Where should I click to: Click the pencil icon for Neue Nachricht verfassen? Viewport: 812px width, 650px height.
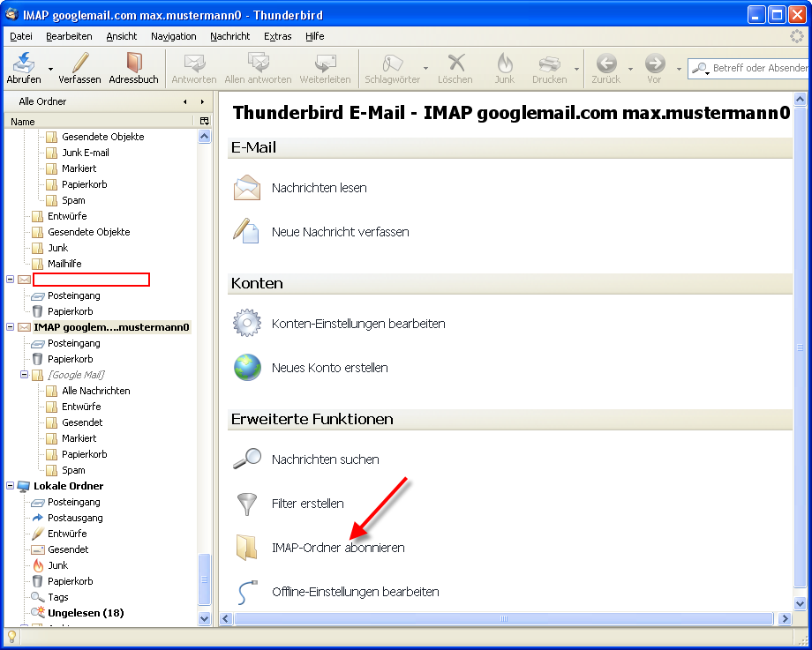[245, 231]
